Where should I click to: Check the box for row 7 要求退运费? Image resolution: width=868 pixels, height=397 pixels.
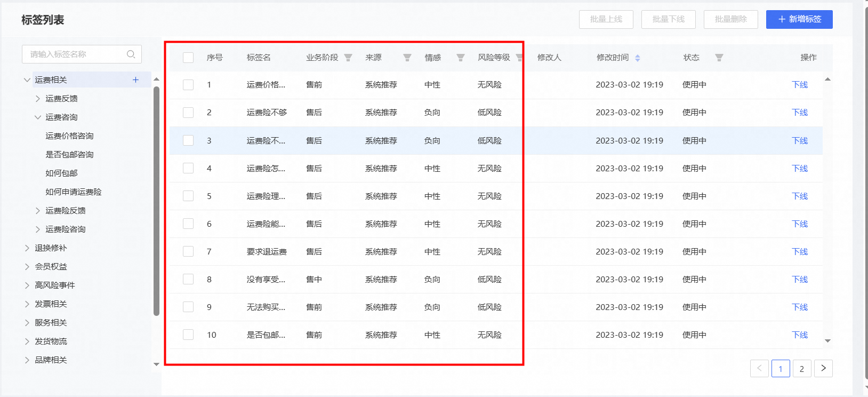pyautogui.click(x=188, y=251)
